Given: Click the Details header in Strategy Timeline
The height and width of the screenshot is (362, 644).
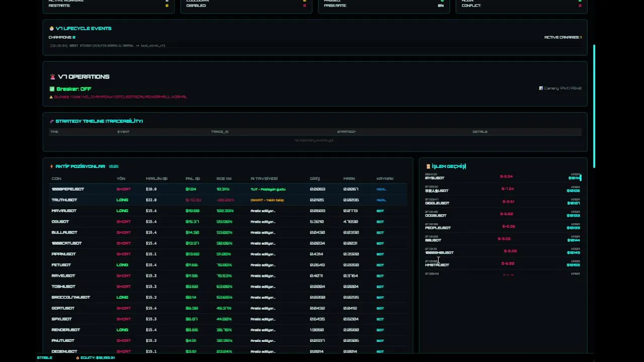Looking at the screenshot, I should pos(479,132).
